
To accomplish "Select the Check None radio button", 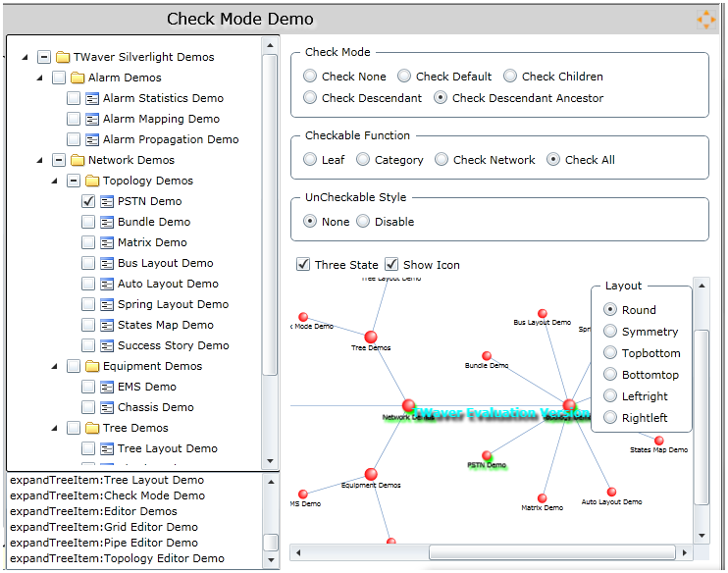I will pyautogui.click(x=310, y=76).
